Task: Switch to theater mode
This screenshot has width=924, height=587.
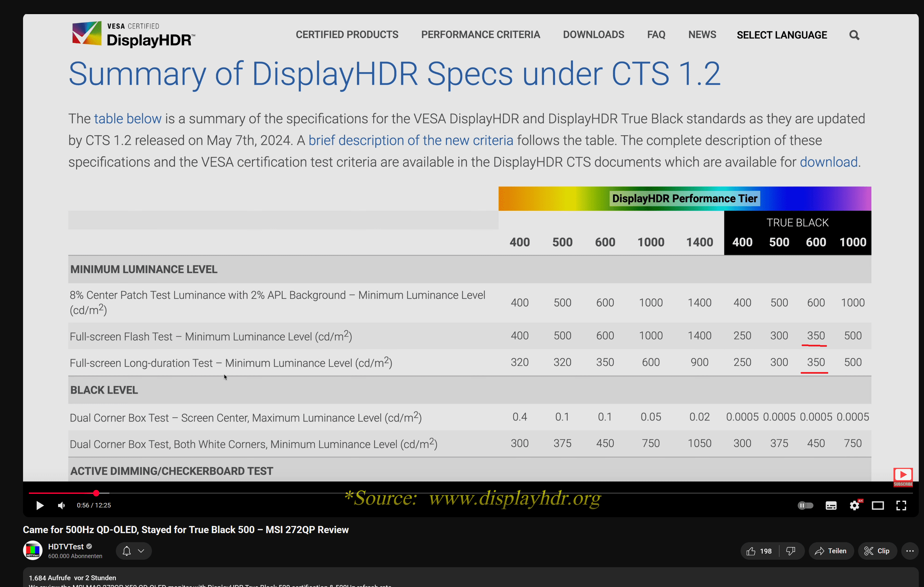Action: [x=878, y=505]
